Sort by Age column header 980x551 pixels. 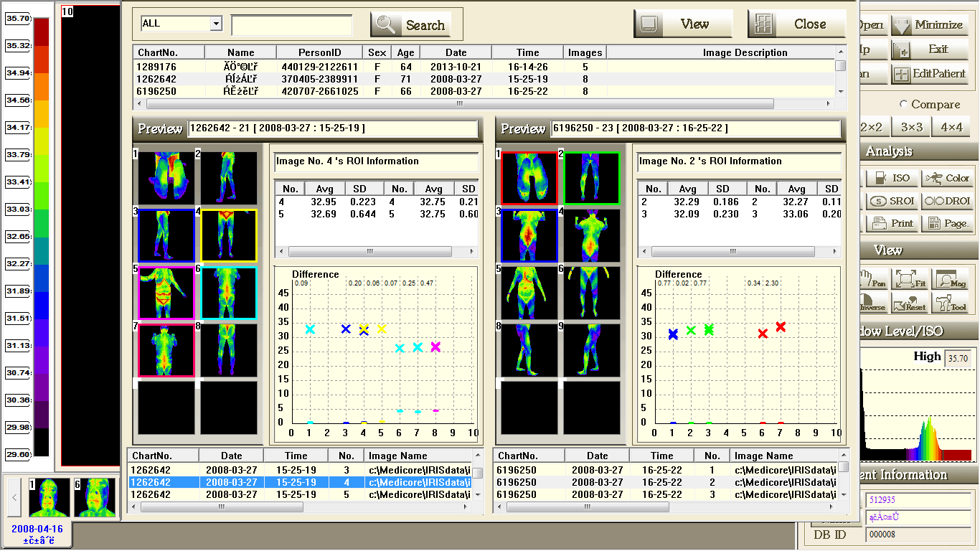tap(405, 52)
